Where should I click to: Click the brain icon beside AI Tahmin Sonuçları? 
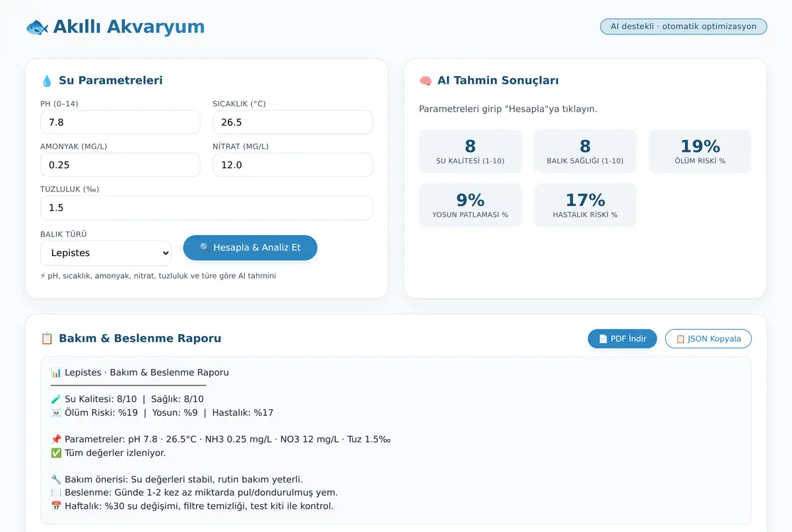[425, 81]
